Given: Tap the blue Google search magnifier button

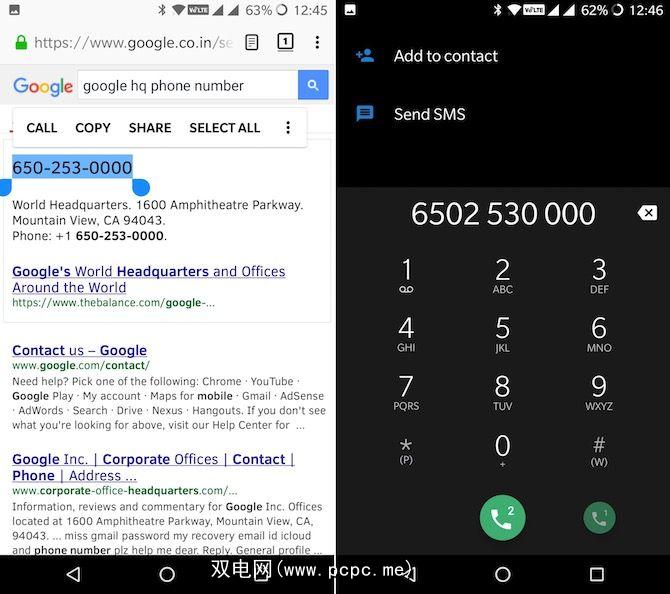Looking at the screenshot, I should pos(313,85).
